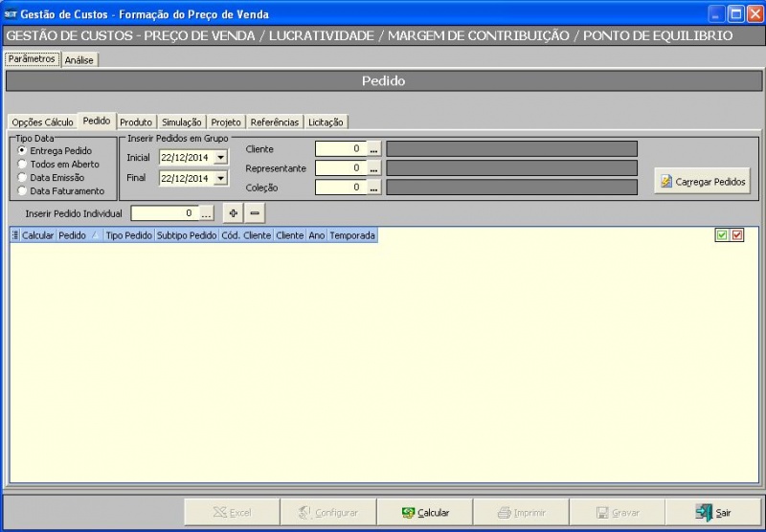Open Representante lookup ellipsis button
The height and width of the screenshot is (532, 766).
click(x=374, y=168)
